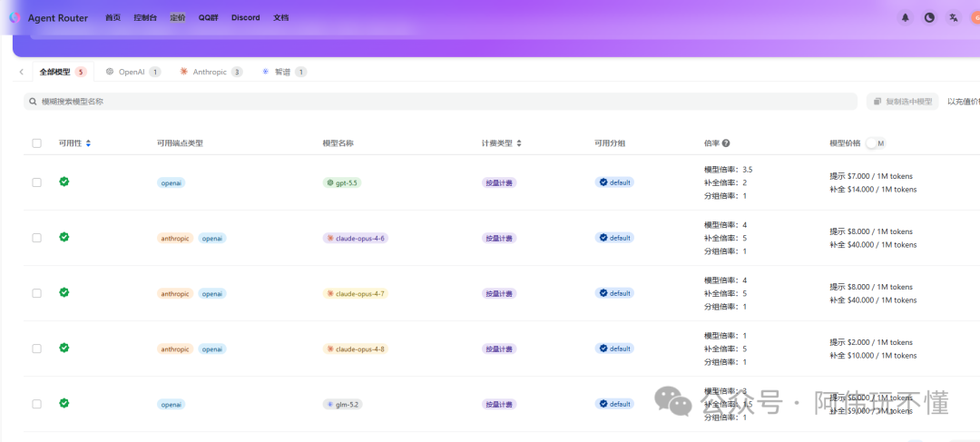Click the openai endpoint tag in claude-opus-4-7 row

pos(212,293)
